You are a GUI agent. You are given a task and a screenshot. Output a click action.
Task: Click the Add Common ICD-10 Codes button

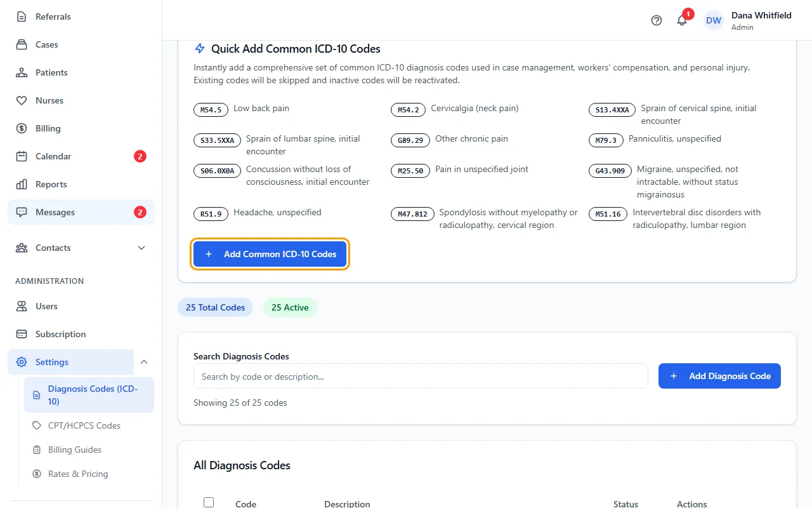[270, 254]
